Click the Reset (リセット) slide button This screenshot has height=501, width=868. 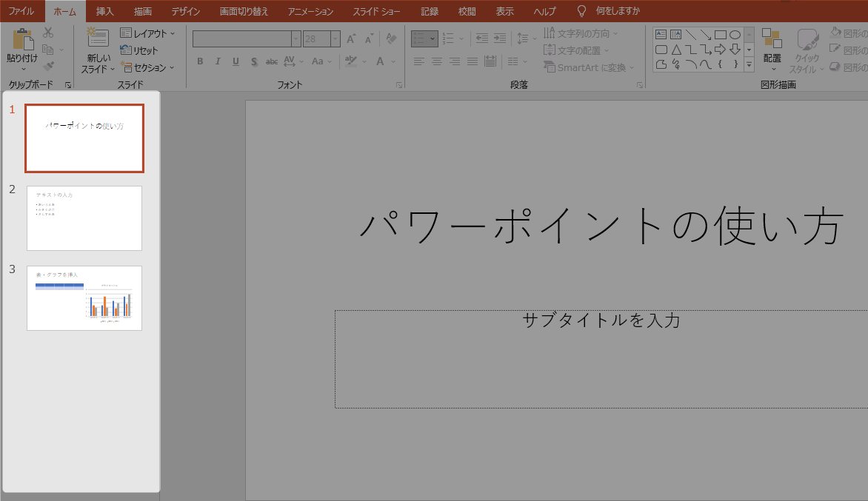point(139,50)
